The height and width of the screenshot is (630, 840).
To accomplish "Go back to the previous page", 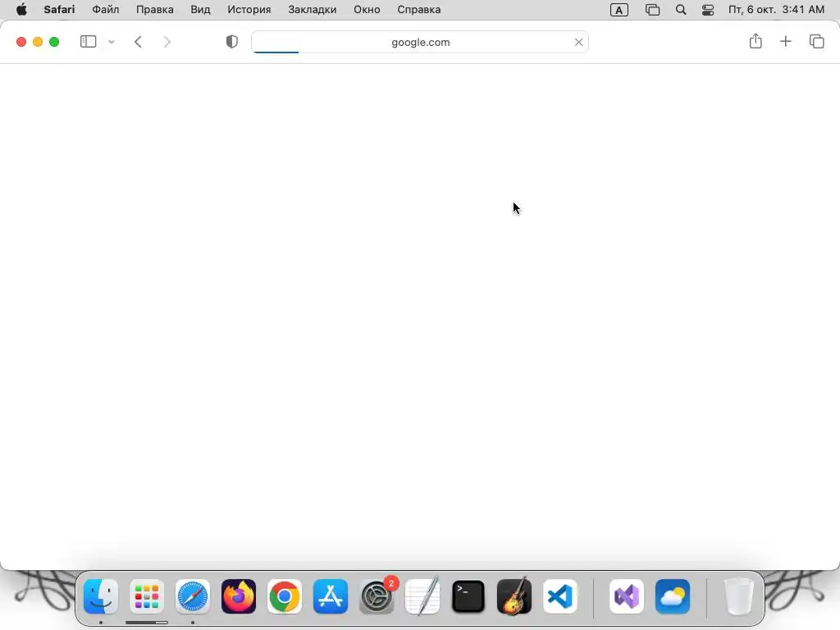I will tap(138, 42).
